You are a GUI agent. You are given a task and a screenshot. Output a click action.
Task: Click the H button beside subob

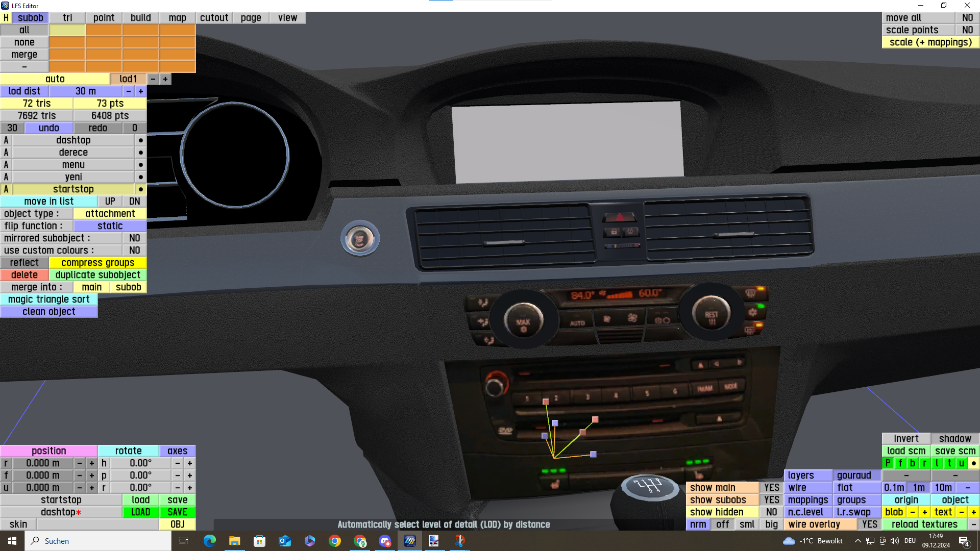(x=6, y=18)
